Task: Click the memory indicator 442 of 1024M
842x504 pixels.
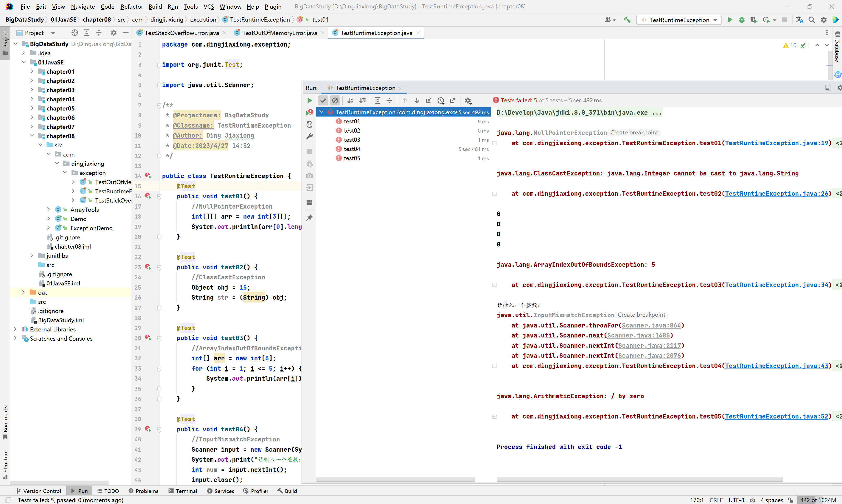Action: pos(818,500)
